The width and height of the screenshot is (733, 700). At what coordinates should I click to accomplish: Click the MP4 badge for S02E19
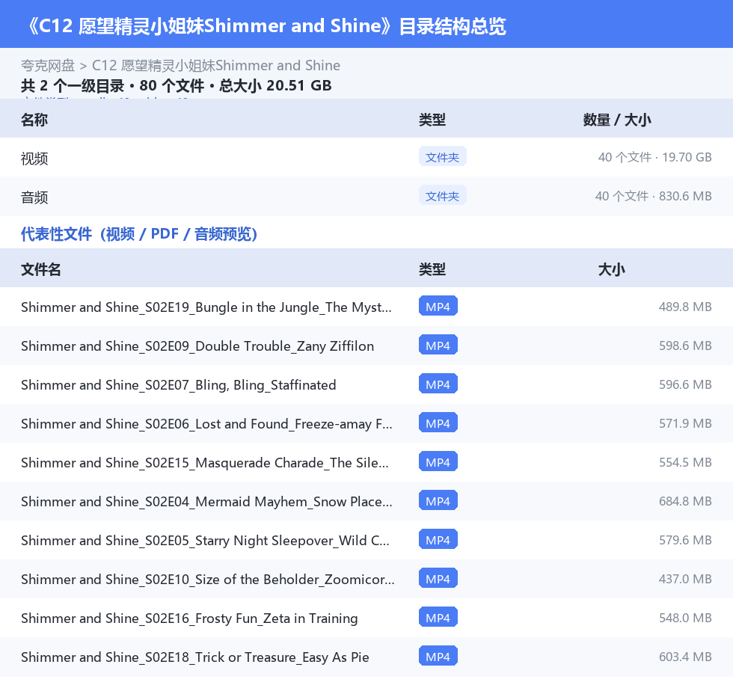(x=438, y=306)
